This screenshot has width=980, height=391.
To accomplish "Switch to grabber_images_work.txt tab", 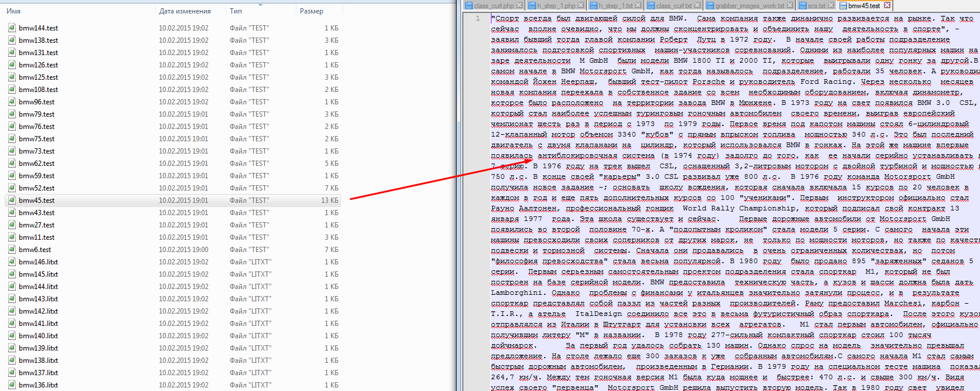I will [750, 5].
